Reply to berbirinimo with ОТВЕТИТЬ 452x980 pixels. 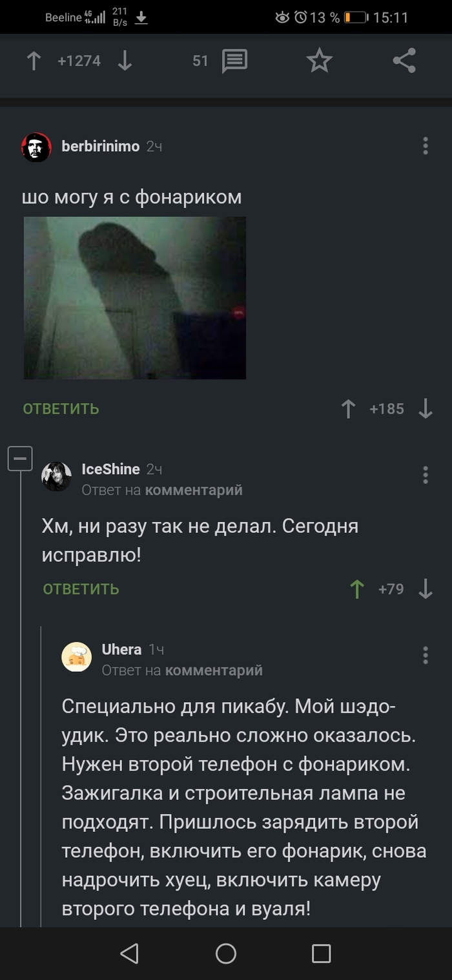click(61, 409)
